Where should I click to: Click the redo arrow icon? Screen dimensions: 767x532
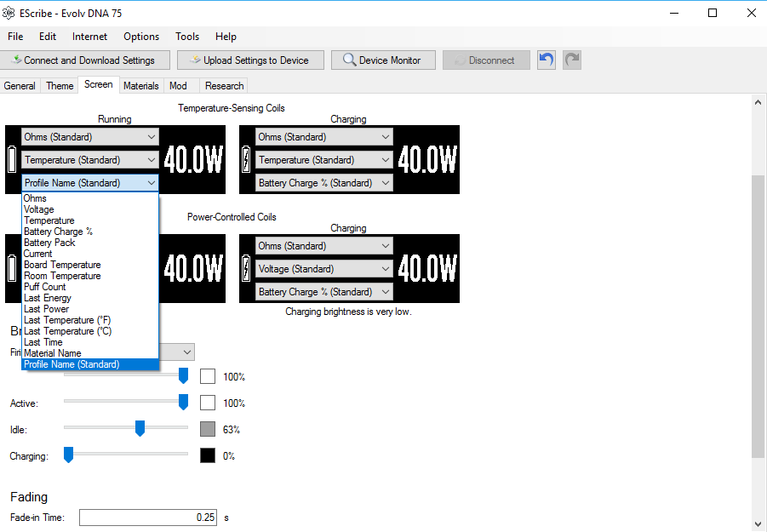pos(572,60)
